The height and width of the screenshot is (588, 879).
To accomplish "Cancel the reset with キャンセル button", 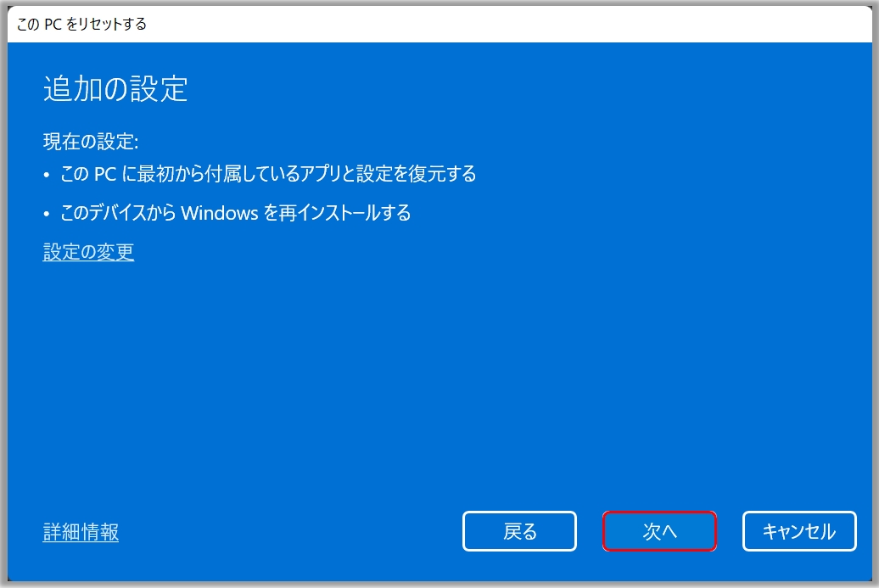I will [x=799, y=531].
